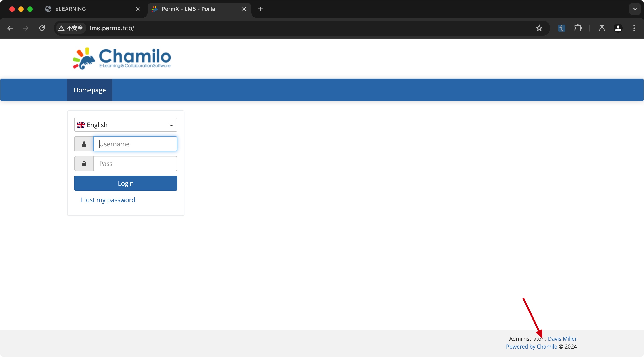Open the English language dropdown
The image size is (644, 357).
click(x=125, y=125)
